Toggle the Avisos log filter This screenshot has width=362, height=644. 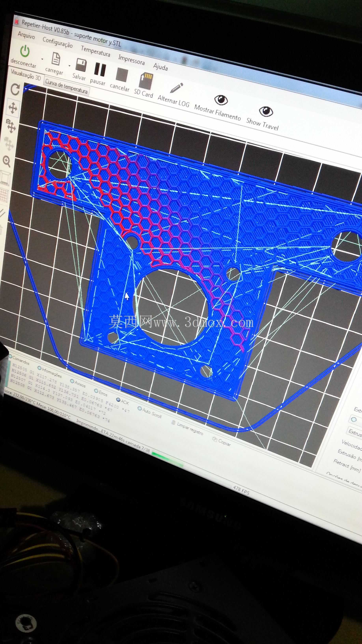pos(78,383)
